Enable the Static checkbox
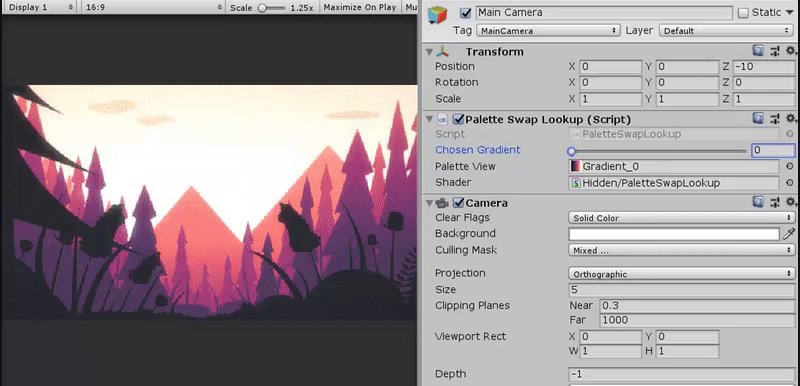The image size is (800, 386). click(743, 13)
